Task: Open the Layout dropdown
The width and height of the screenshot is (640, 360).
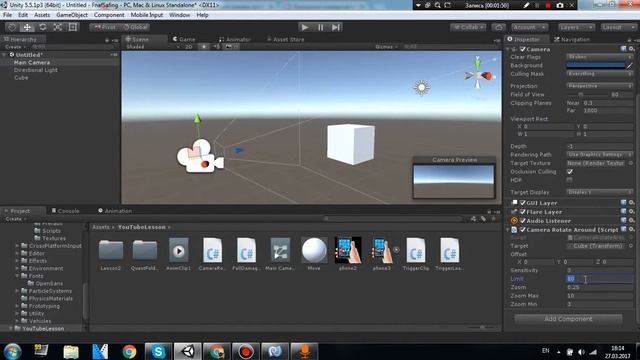Action: tap(618, 27)
